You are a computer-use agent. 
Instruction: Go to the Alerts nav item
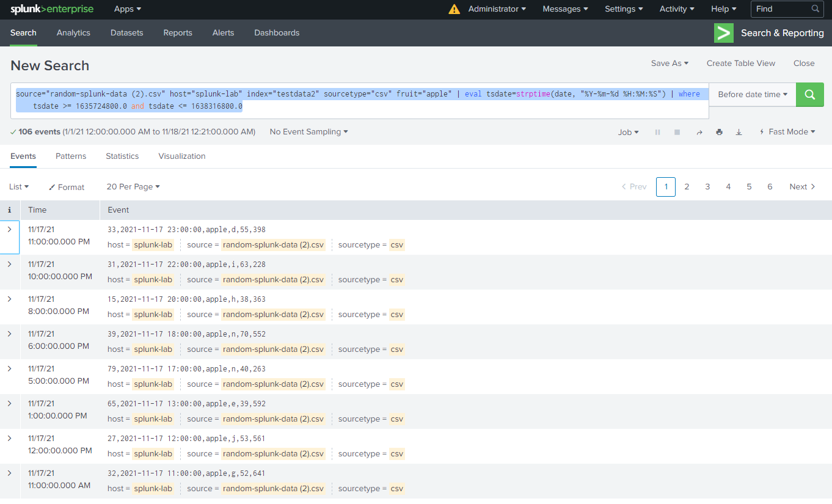(x=223, y=33)
